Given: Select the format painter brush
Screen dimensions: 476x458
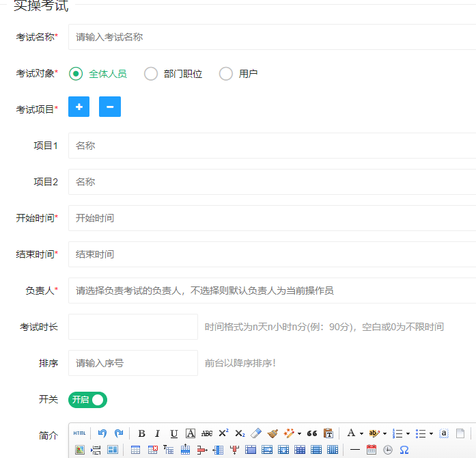Looking at the screenshot, I should pyautogui.click(x=272, y=433).
